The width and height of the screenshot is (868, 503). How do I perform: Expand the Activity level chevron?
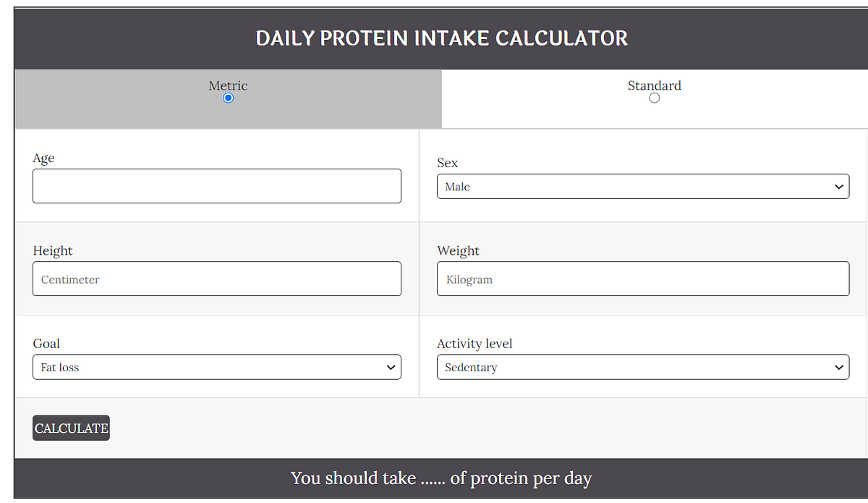[839, 367]
